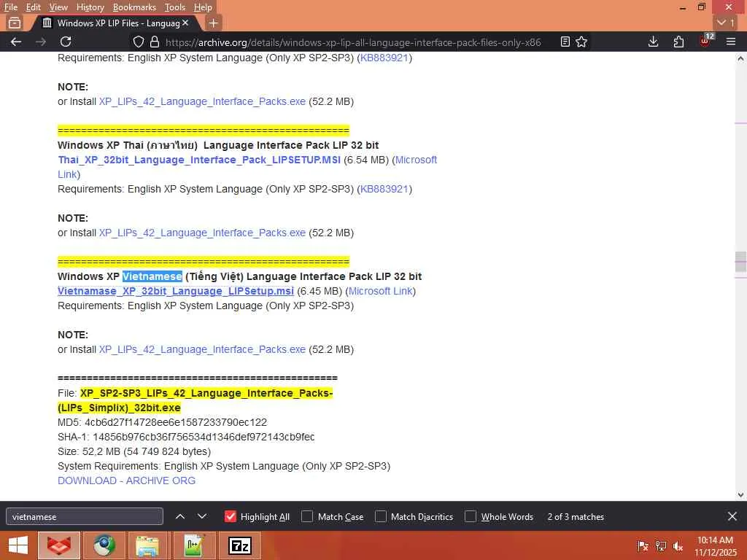Screen dimensions: 747x560
Task: Reload the current archive.org page
Action: [x=66, y=42]
